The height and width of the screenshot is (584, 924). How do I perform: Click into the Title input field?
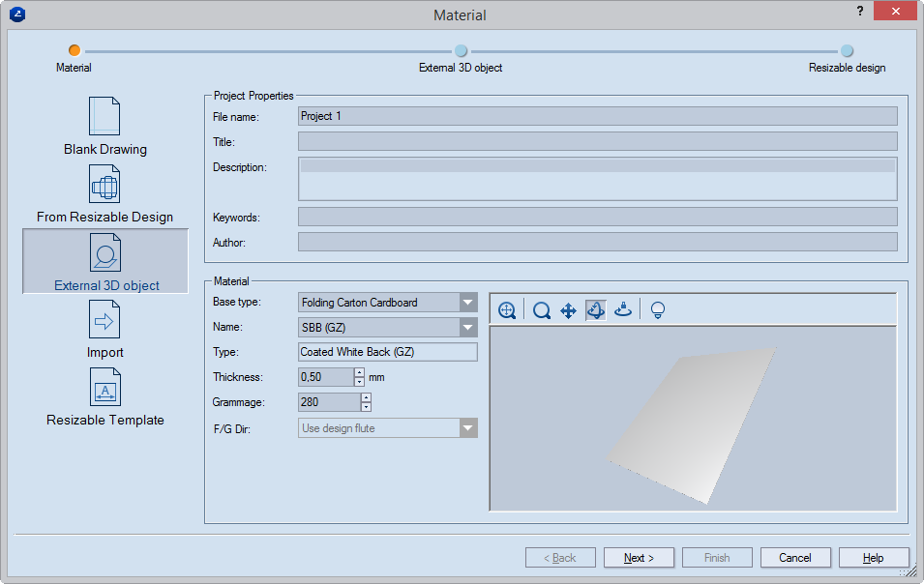pos(597,142)
